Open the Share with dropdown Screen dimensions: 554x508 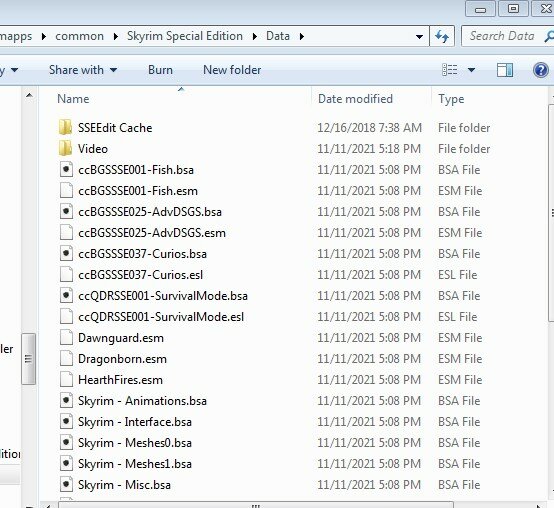tap(83, 70)
